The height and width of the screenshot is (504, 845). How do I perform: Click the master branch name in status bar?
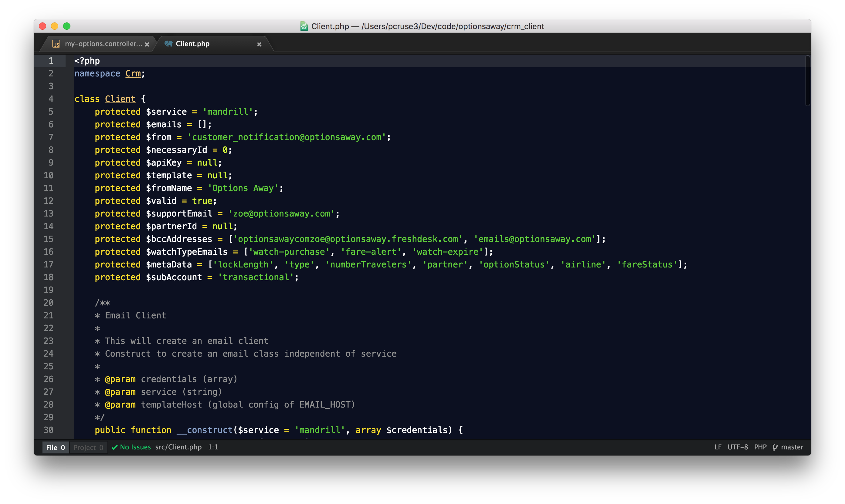(792, 447)
